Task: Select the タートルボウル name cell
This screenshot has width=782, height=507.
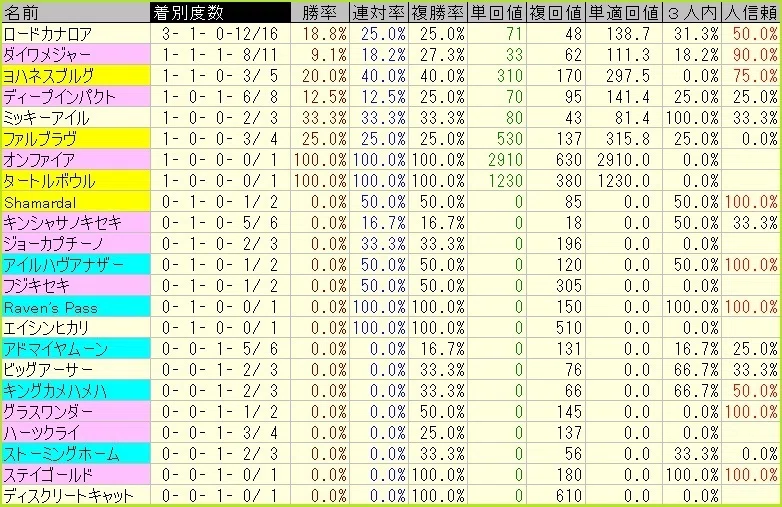Action: coord(75,180)
